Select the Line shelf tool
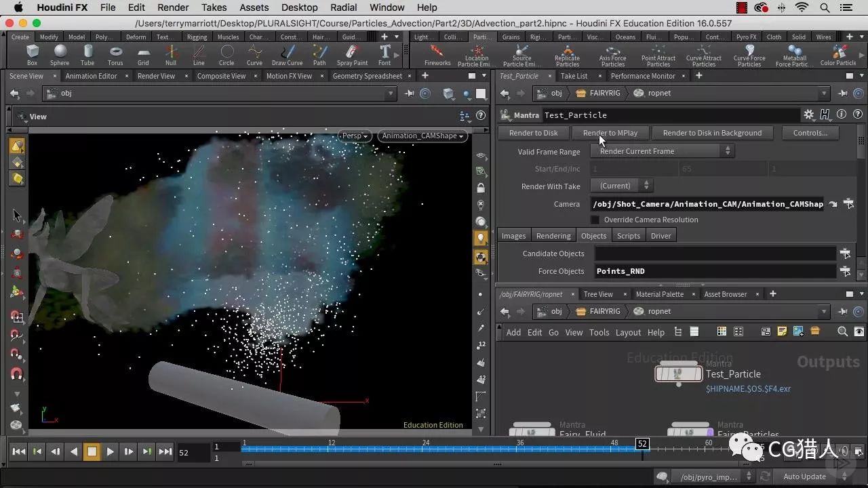868x488 pixels. click(199, 56)
